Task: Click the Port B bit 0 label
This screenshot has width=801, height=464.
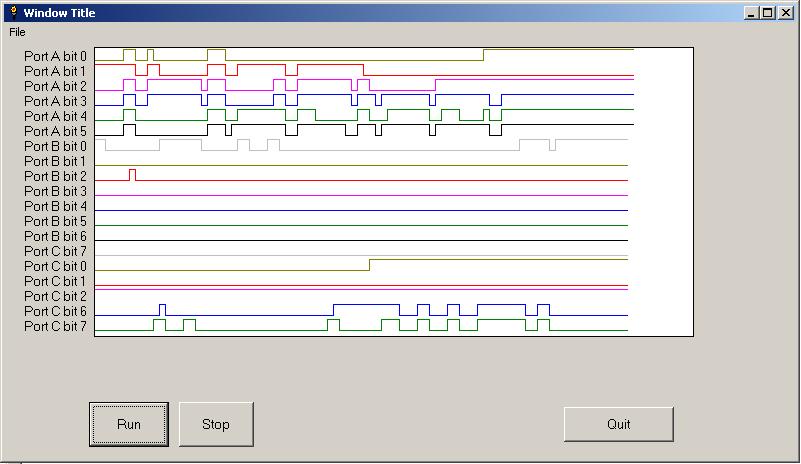Action: tap(55, 147)
